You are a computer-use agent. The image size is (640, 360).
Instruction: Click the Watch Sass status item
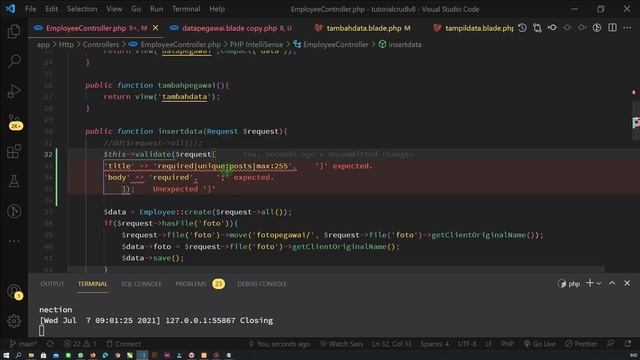[x=341, y=344]
